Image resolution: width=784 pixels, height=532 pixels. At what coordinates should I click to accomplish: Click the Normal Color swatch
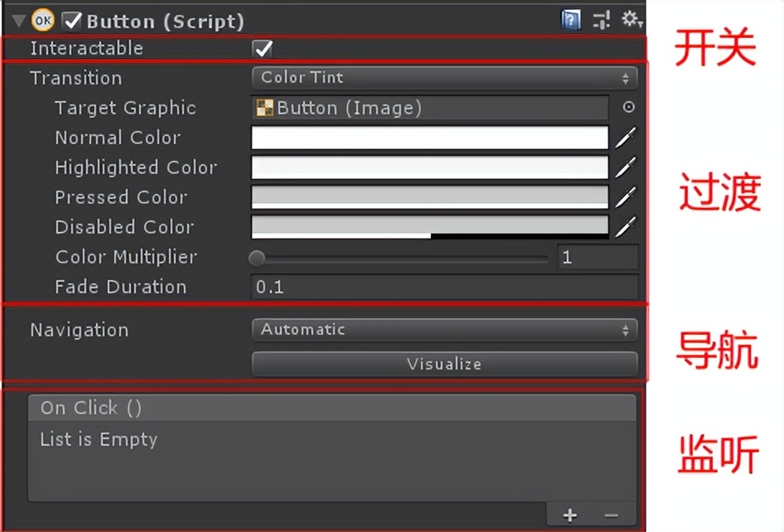(x=430, y=138)
